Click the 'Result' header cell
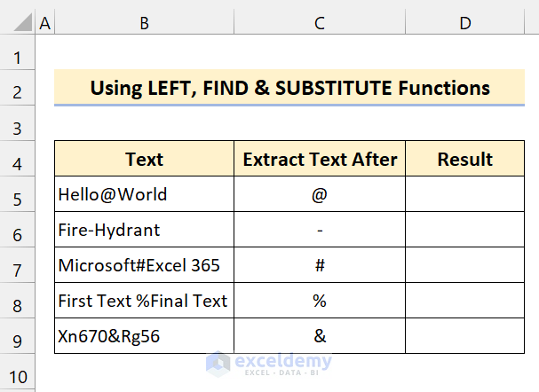Screen dimensions: 539x392 click(x=464, y=160)
